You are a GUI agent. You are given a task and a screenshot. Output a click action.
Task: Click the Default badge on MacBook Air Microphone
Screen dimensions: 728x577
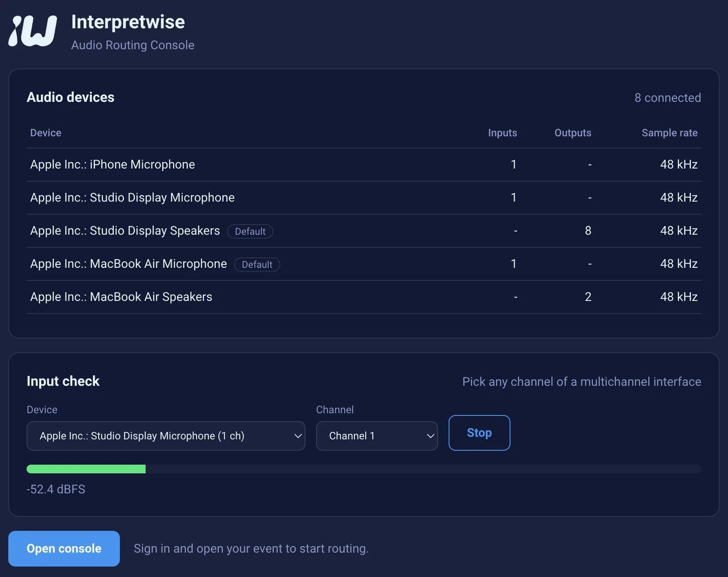tap(257, 265)
